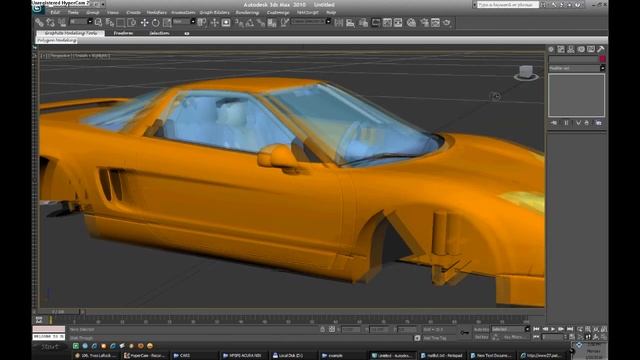640x360 pixels.
Task: Open the Material Editor
Action: pos(411,22)
